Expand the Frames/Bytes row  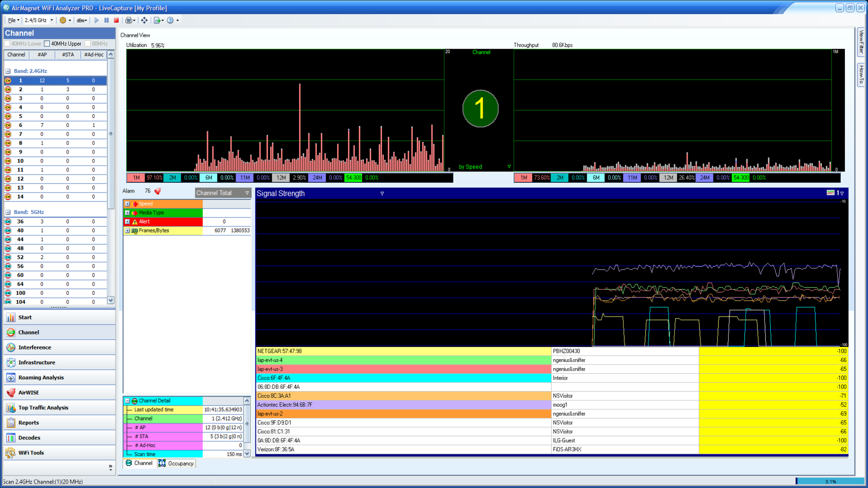click(127, 230)
